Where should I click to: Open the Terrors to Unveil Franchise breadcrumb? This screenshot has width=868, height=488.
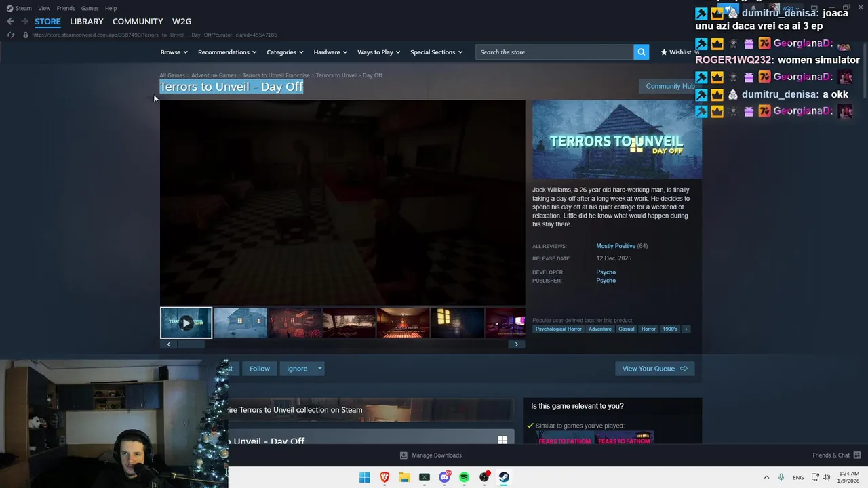tap(276, 75)
